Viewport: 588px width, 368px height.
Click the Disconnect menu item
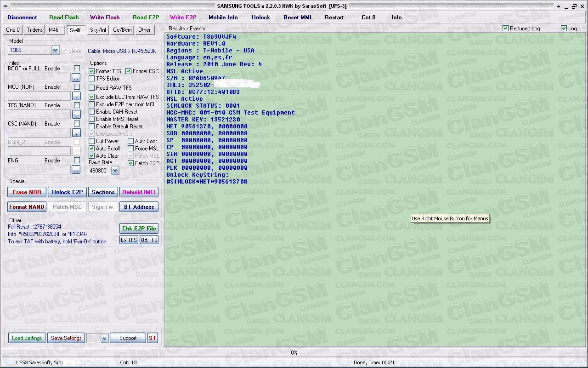[x=22, y=17]
